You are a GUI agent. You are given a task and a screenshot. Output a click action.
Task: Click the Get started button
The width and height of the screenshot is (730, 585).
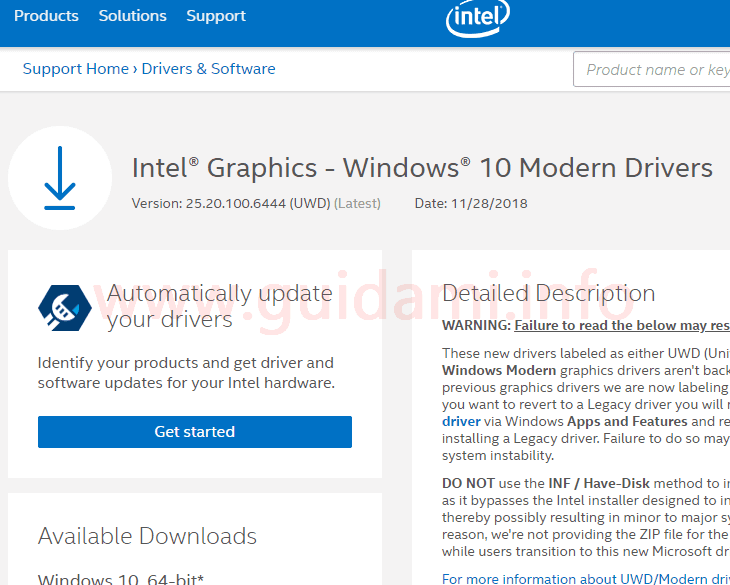(195, 432)
